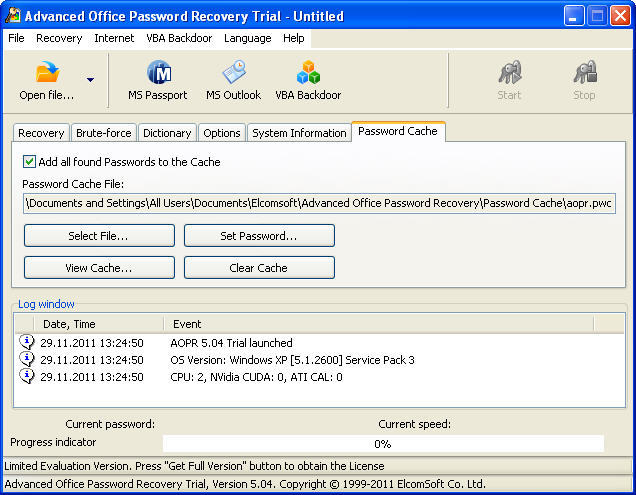Switch to the System Information tab
The height and width of the screenshot is (495, 636).
tap(299, 133)
